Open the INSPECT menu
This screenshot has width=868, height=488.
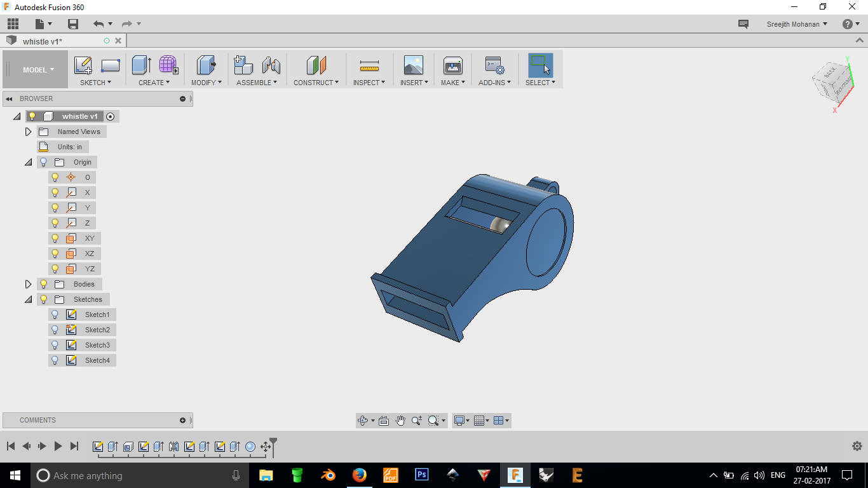(369, 83)
